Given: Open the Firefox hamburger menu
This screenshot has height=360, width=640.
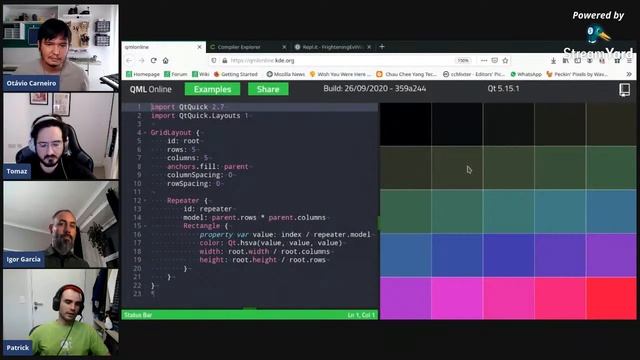Looking at the screenshot, I should tap(629, 61).
